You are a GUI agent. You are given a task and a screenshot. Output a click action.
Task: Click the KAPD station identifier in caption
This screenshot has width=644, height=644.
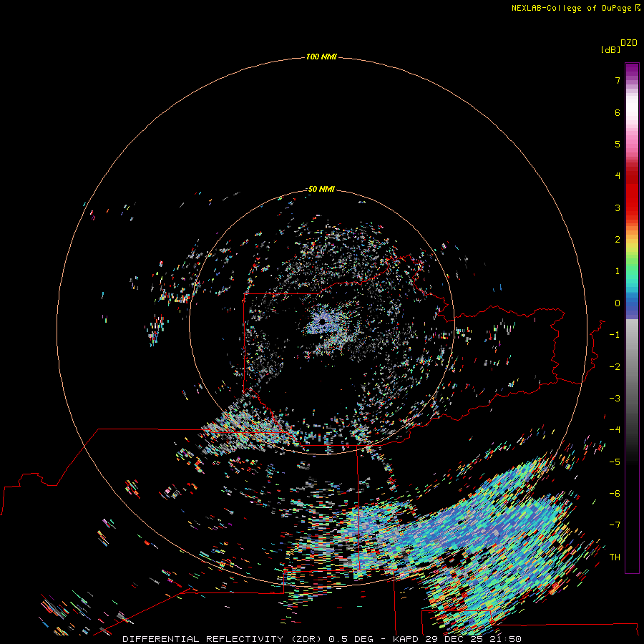(x=406, y=639)
